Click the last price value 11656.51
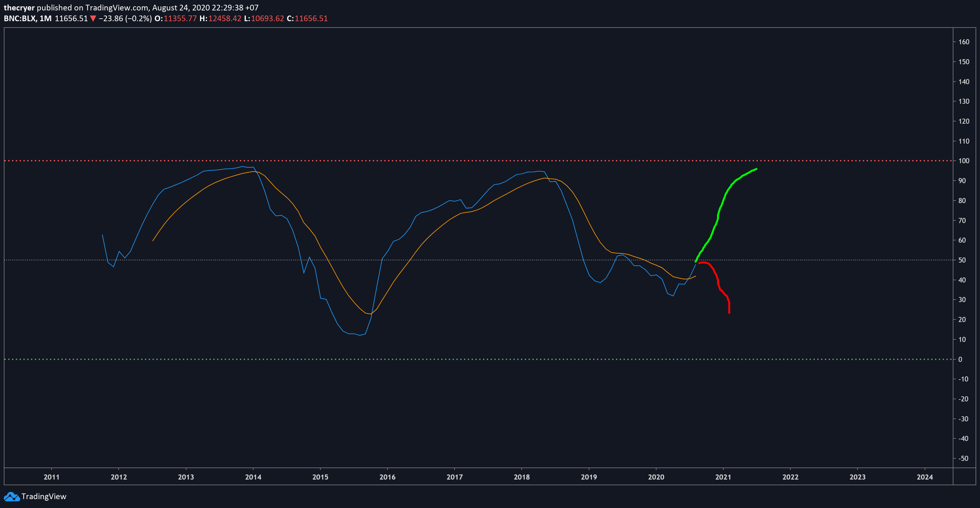Screen dimensions: 980x508 coord(71,19)
